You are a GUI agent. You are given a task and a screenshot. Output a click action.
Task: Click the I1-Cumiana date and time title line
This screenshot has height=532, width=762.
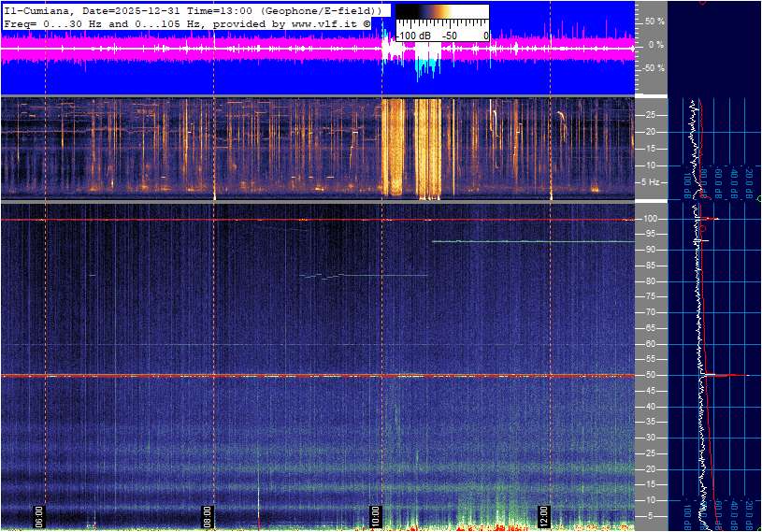[192, 9]
